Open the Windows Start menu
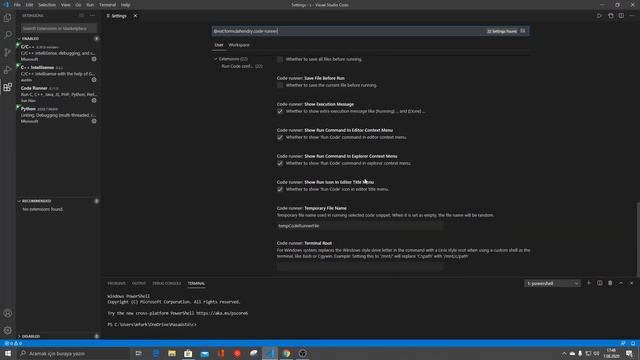 click(8, 353)
